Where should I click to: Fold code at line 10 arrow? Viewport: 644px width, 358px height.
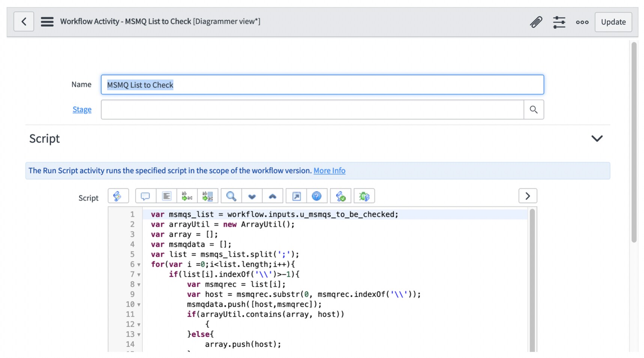tap(139, 305)
